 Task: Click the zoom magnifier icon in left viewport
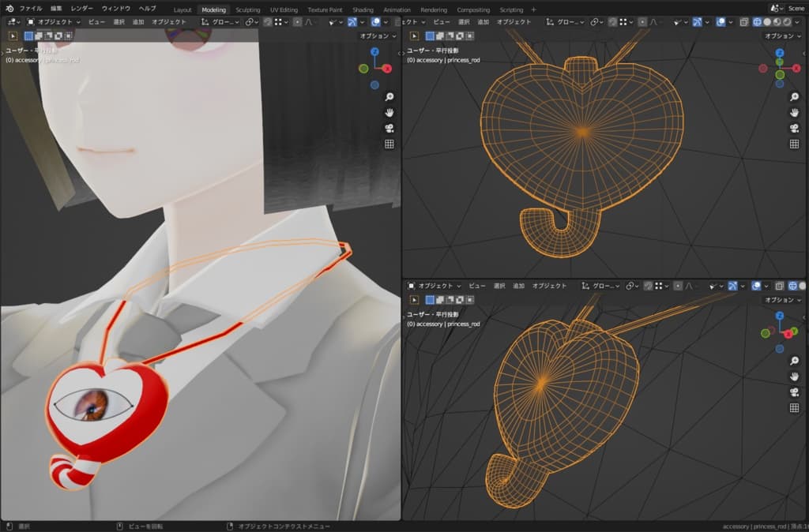[x=389, y=96]
